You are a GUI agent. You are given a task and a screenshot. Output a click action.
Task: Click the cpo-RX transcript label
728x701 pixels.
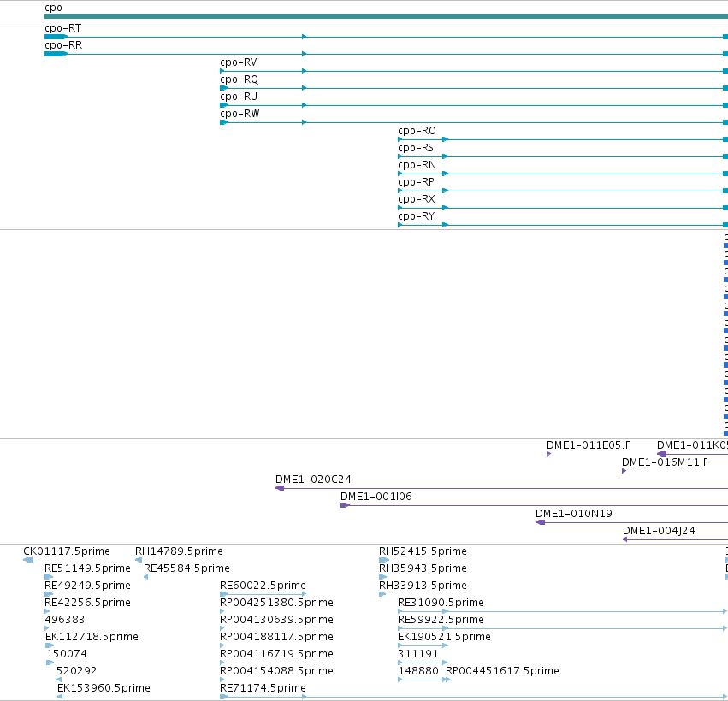[x=417, y=199]
